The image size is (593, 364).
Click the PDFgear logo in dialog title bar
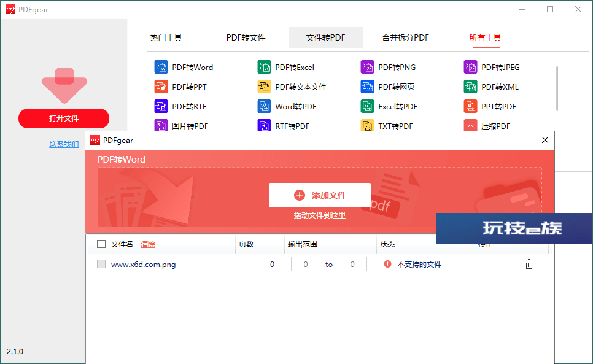pyautogui.click(x=95, y=140)
